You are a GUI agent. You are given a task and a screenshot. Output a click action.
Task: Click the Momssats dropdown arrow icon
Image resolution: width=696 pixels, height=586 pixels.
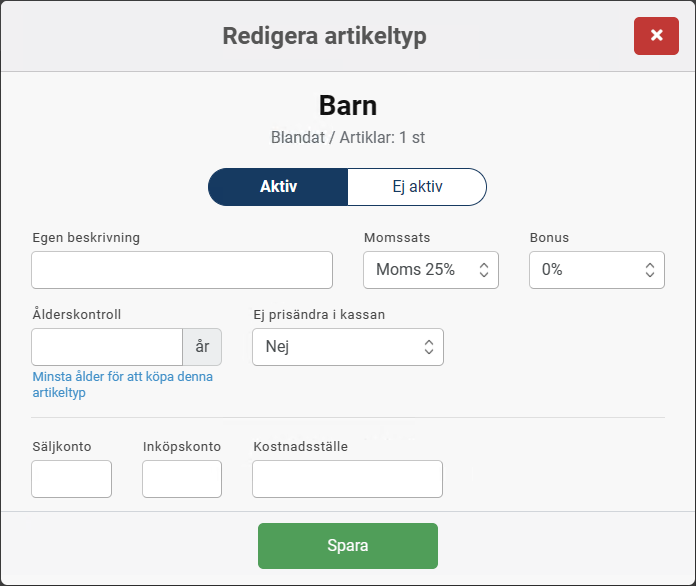(484, 270)
